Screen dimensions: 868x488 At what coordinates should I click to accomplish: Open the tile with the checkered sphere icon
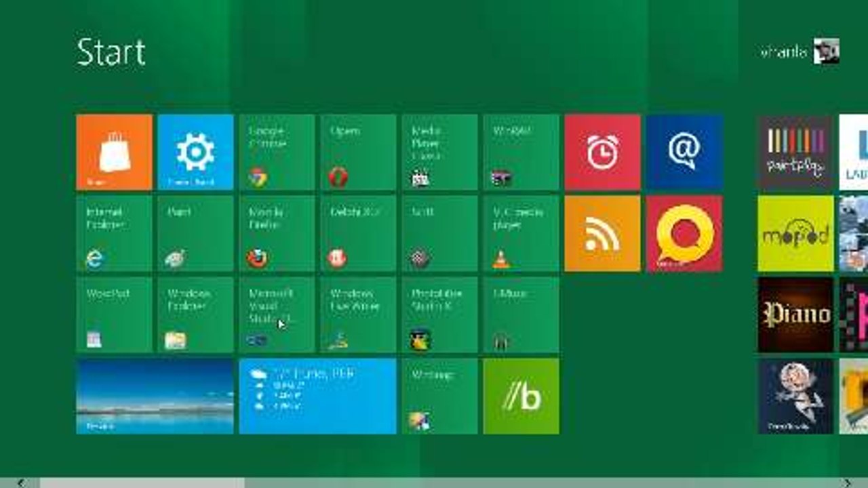tap(439, 233)
